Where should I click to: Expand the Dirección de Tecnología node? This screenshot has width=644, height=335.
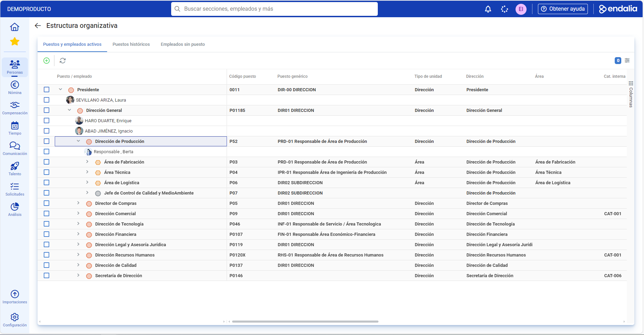(78, 224)
